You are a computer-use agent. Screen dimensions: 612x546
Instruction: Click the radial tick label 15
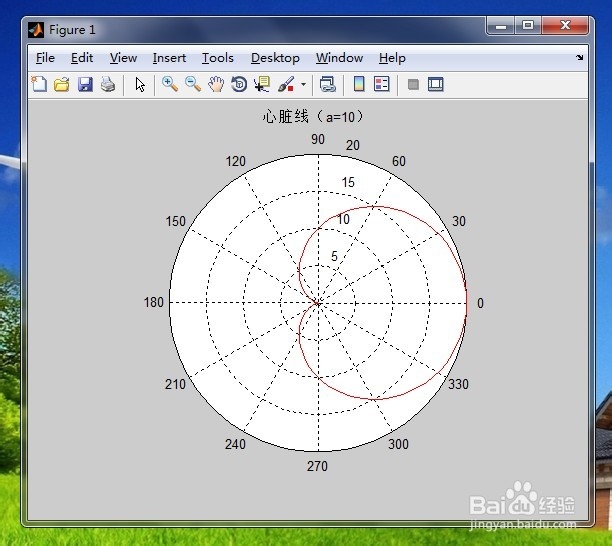348,182
